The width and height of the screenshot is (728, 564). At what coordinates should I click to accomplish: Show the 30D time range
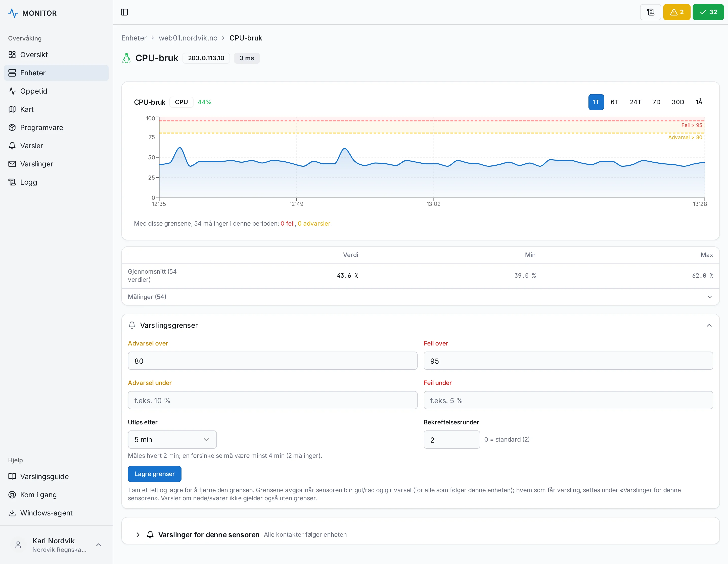(x=678, y=102)
